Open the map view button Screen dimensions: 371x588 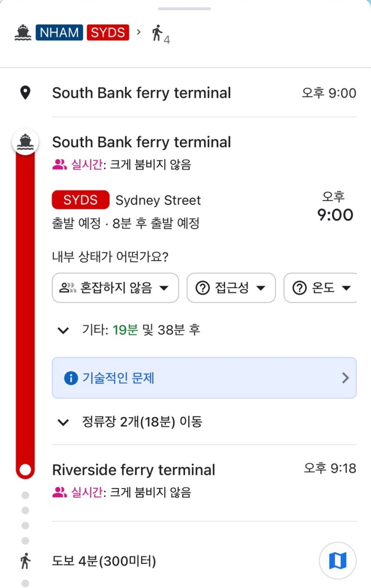(x=337, y=560)
